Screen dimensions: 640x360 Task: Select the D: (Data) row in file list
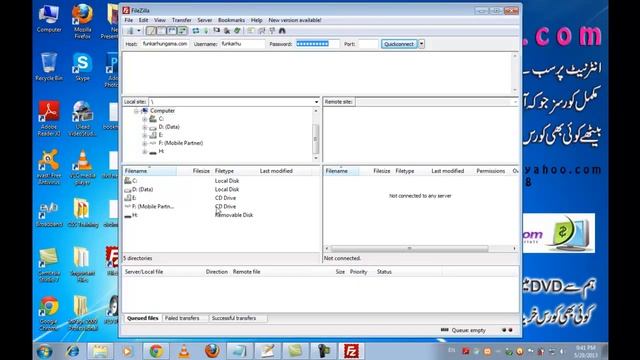(x=221, y=189)
